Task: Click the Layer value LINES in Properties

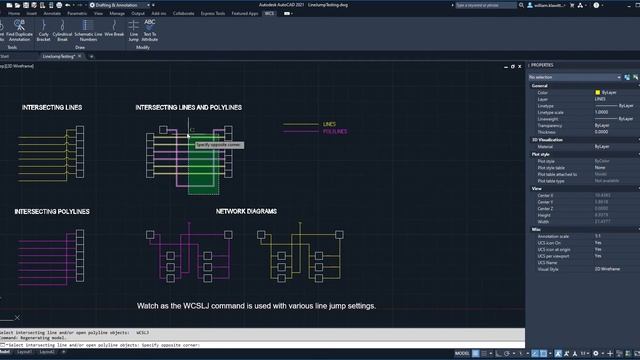Action: [x=600, y=99]
